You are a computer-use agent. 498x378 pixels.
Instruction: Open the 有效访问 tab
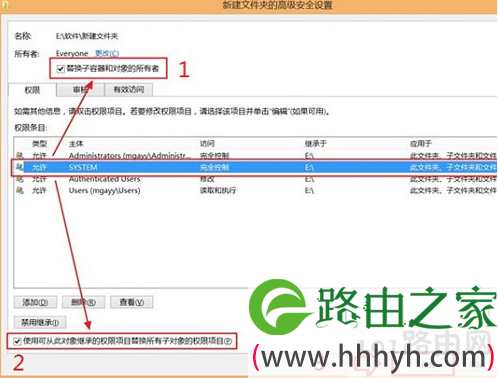129,90
